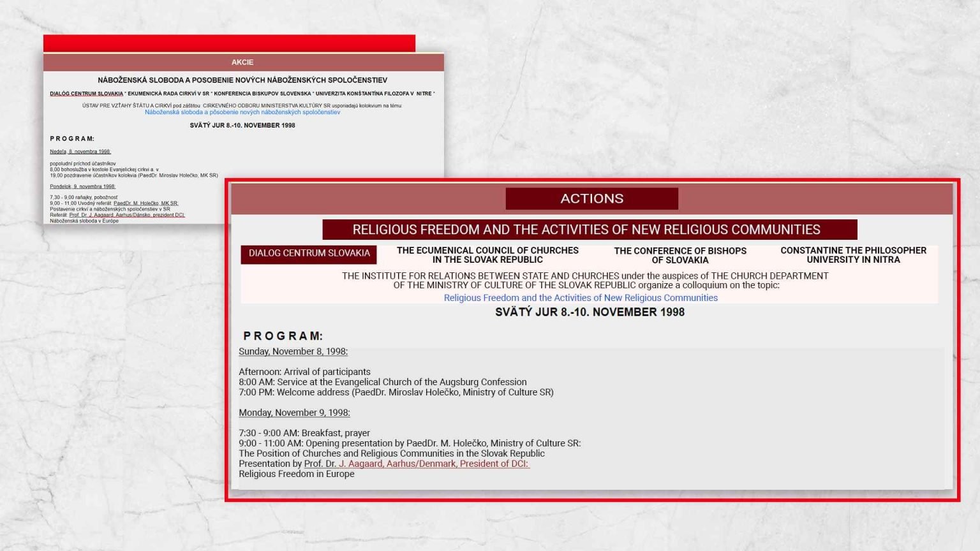Screen dimensions: 980x551
Task: Click the Religious Freedom title banner in English
Action: click(590, 230)
